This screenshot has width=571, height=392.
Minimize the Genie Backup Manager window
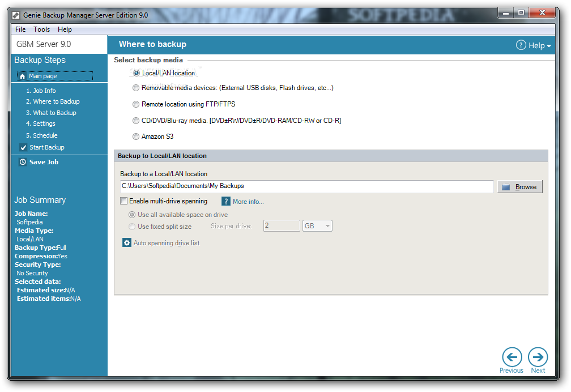[x=505, y=13]
